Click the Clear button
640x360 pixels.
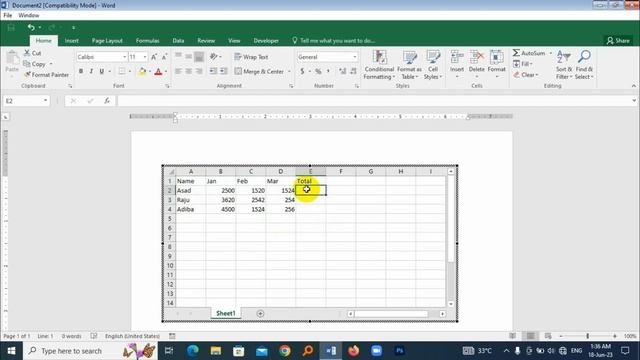[526, 75]
